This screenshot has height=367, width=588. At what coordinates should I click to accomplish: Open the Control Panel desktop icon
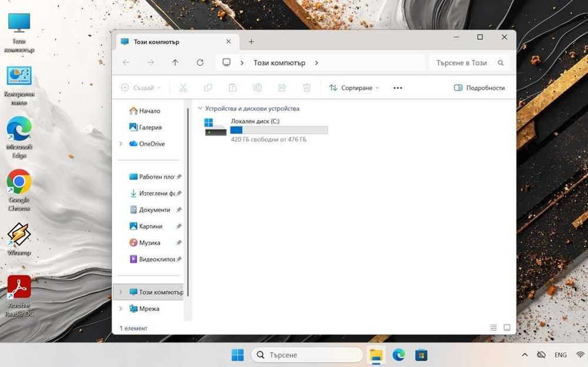[19, 85]
